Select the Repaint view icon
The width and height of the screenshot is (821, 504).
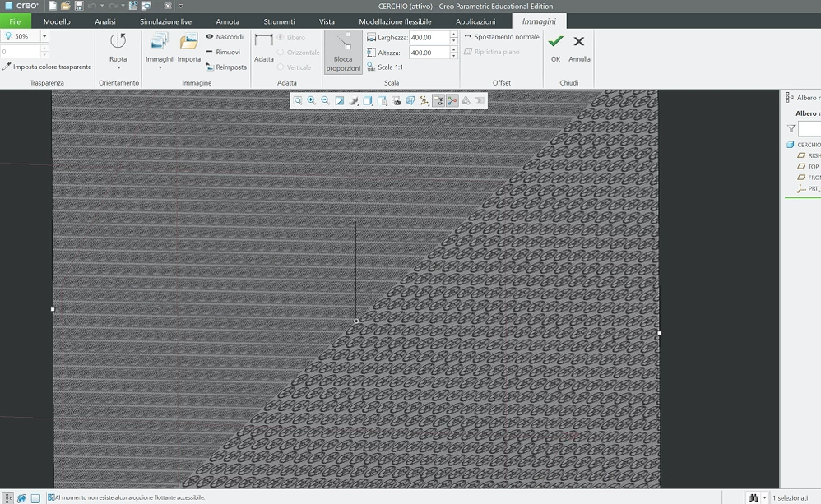pyautogui.click(x=339, y=100)
